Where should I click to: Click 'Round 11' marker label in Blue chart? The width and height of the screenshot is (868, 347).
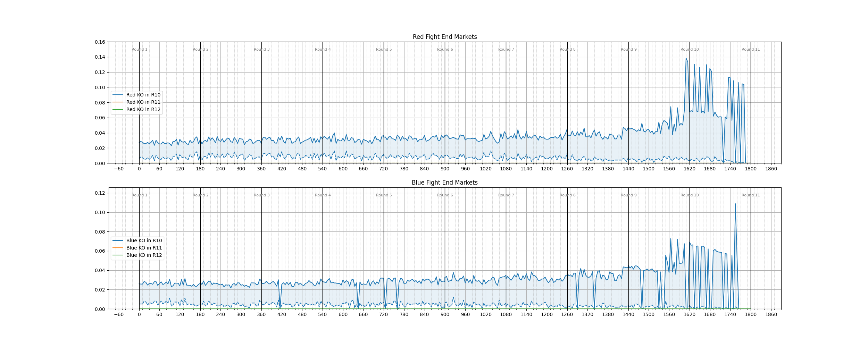click(751, 195)
